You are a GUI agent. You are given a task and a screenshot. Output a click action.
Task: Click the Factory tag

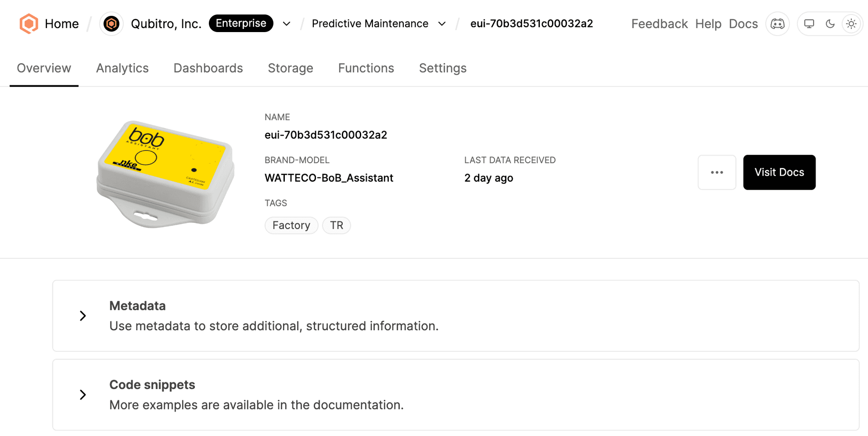[x=291, y=225]
